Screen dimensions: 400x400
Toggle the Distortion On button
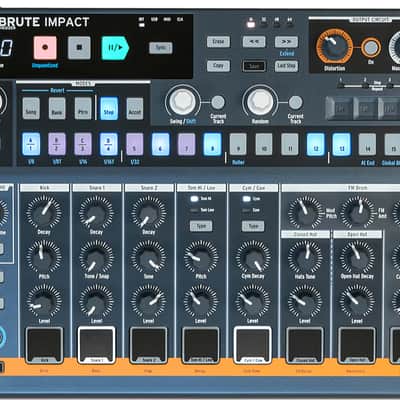point(371,48)
